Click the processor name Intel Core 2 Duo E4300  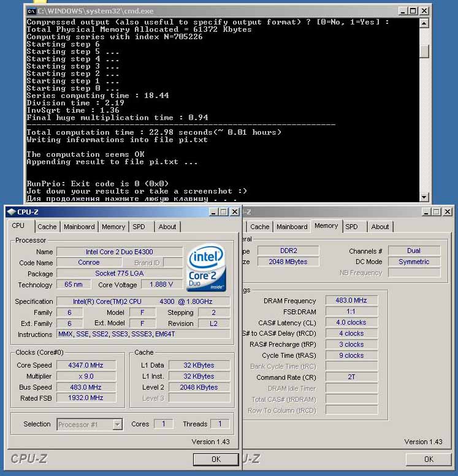click(x=120, y=252)
